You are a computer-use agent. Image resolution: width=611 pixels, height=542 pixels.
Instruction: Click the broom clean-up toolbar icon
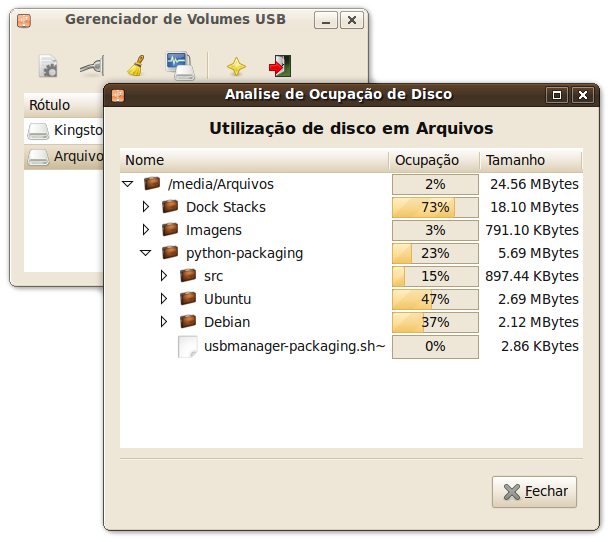point(136,65)
